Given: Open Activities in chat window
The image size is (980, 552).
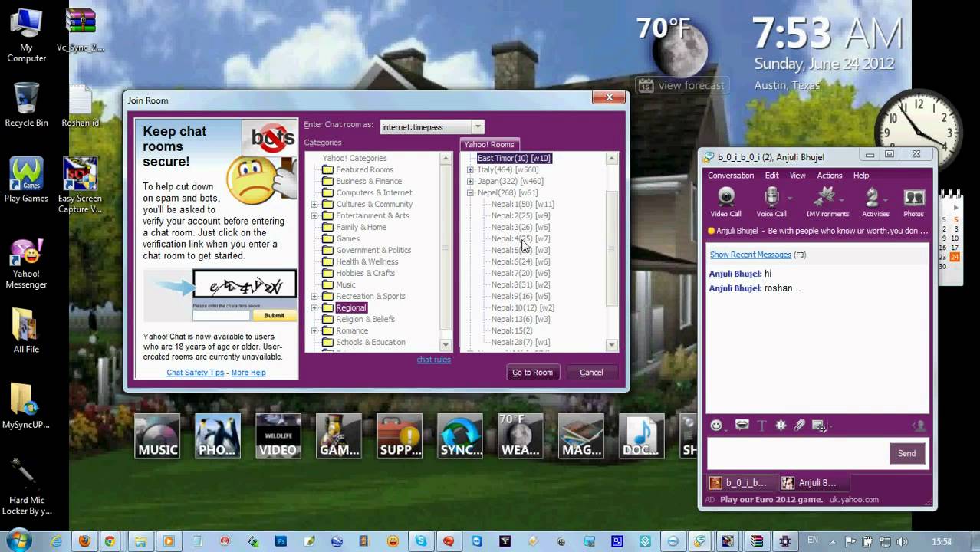Looking at the screenshot, I should click(875, 202).
